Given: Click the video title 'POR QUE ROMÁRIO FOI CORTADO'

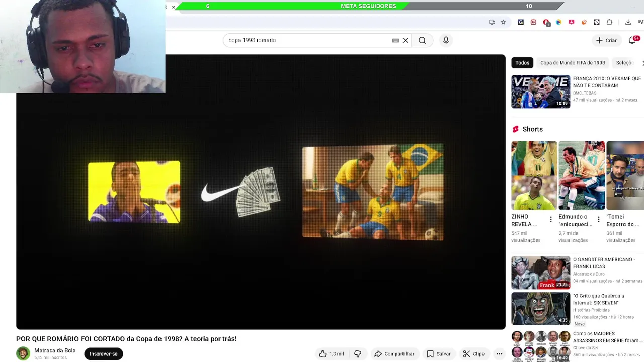Looking at the screenshot, I should (126, 339).
